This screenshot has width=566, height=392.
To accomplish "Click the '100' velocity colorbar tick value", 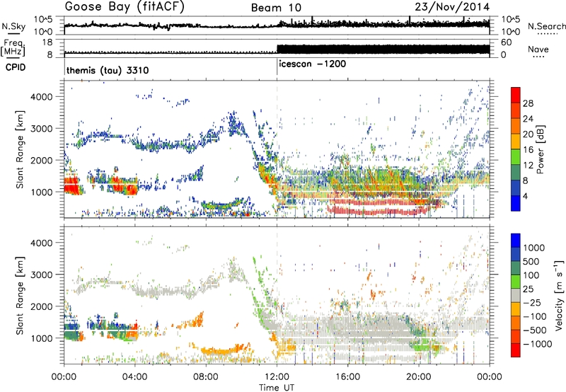I will (x=531, y=275).
